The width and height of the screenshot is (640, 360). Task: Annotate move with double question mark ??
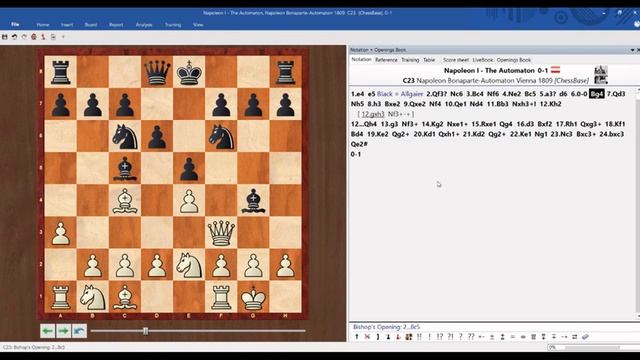(x=471, y=337)
